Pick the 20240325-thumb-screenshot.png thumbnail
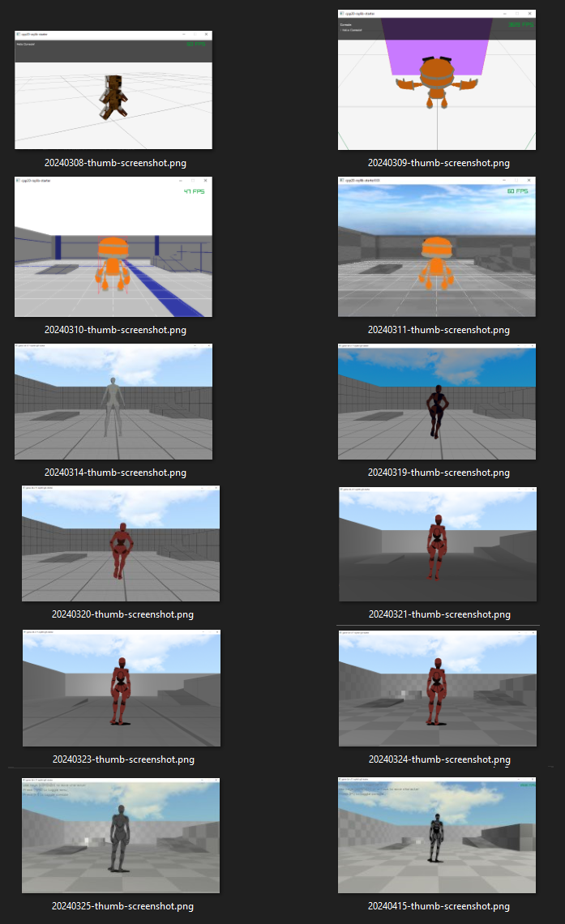This screenshot has width=565, height=924. (x=121, y=835)
